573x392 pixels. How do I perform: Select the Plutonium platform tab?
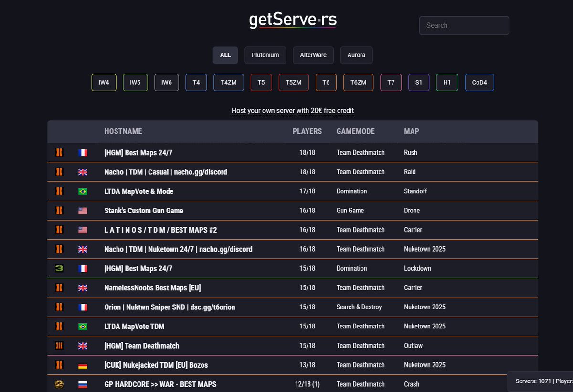click(265, 55)
